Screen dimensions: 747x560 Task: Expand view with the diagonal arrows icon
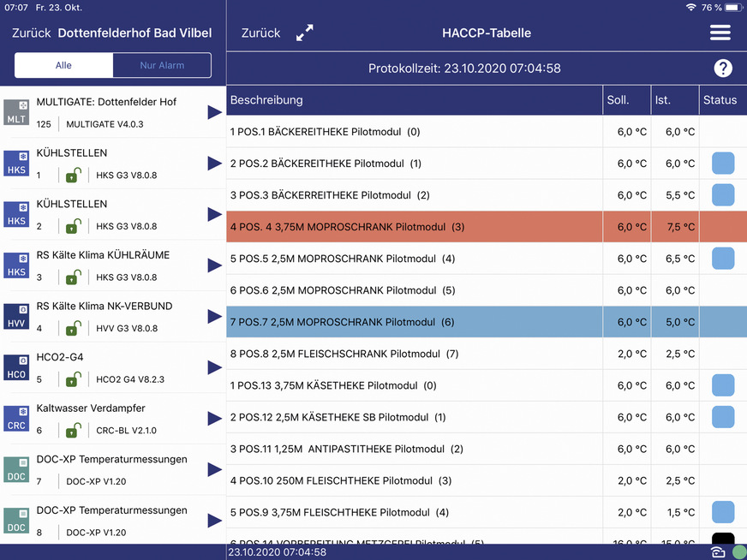click(304, 33)
